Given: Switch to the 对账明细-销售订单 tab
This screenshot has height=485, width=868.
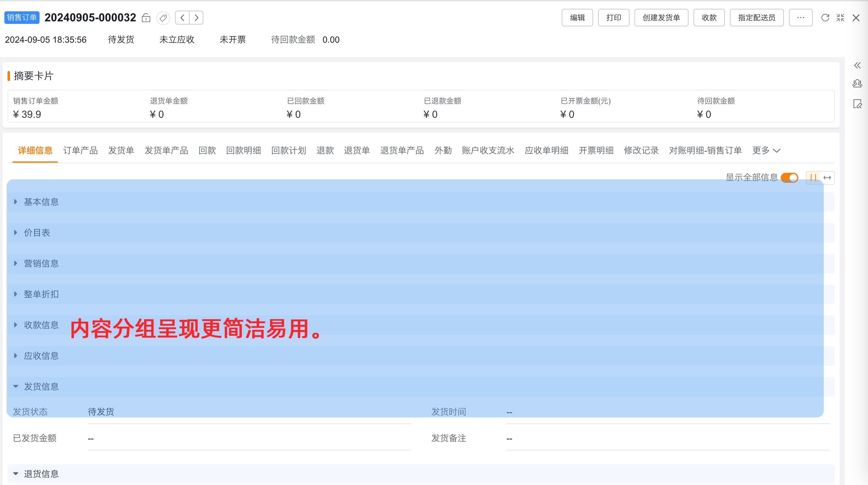Looking at the screenshot, I should coord(705,150).
